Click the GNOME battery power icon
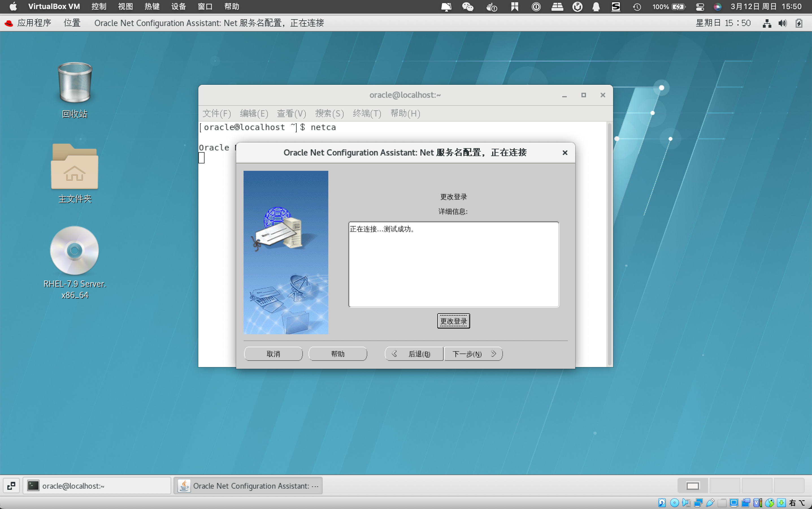The image size is (812, 509). pos(799,23)
